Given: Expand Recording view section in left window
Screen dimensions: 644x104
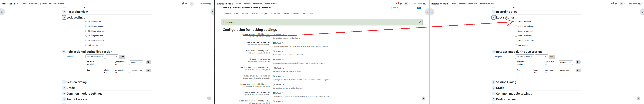Looking at the screenshot, I should click(x=64, y=12).
